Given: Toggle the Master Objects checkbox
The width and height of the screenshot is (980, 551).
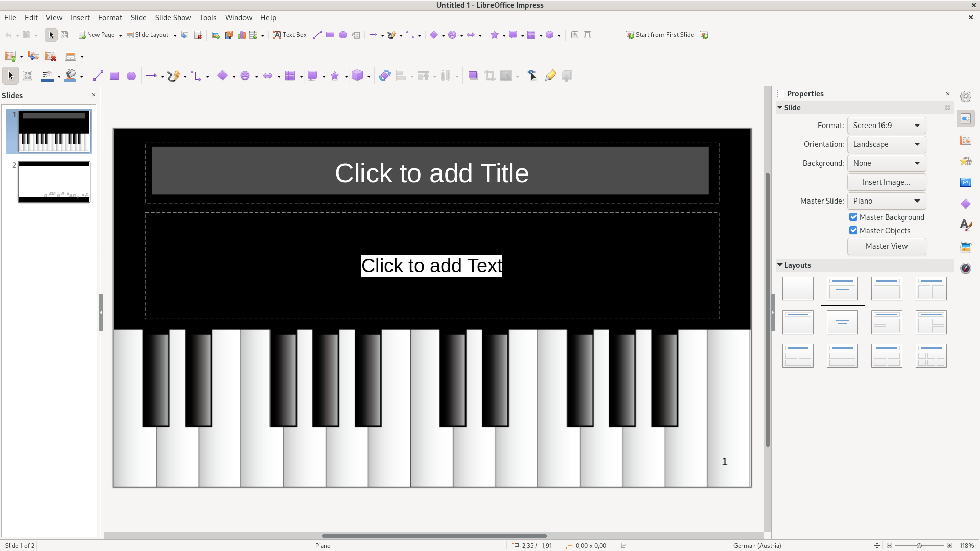Looking at the screenshot, I should point(853,231).
